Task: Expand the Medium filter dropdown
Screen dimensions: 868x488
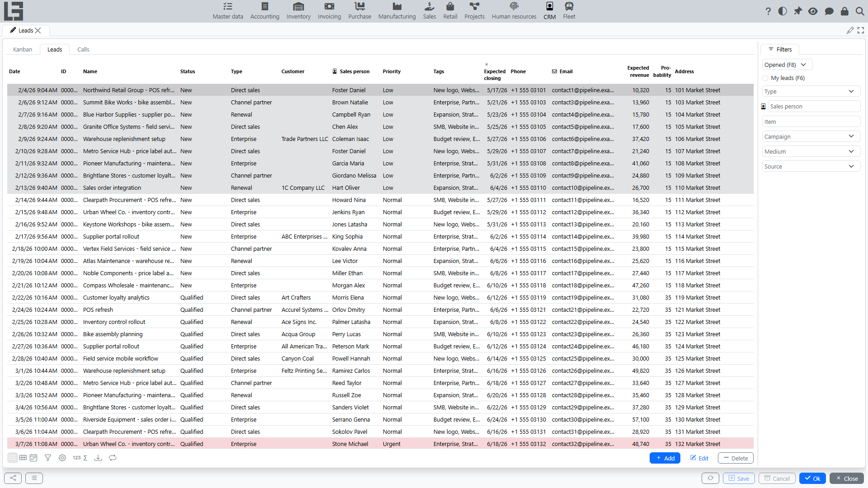Action: coord(811,151)
